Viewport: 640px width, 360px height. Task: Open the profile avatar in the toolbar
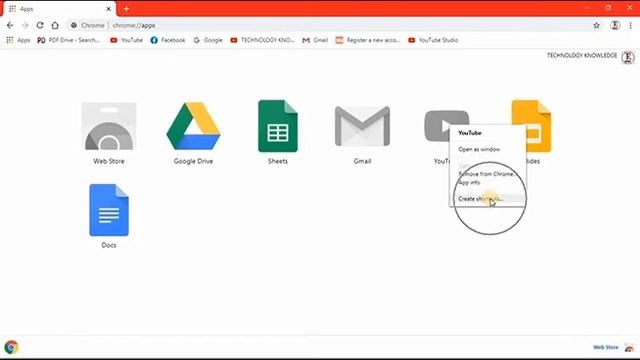pyautogui.click(x=615, y=25)
